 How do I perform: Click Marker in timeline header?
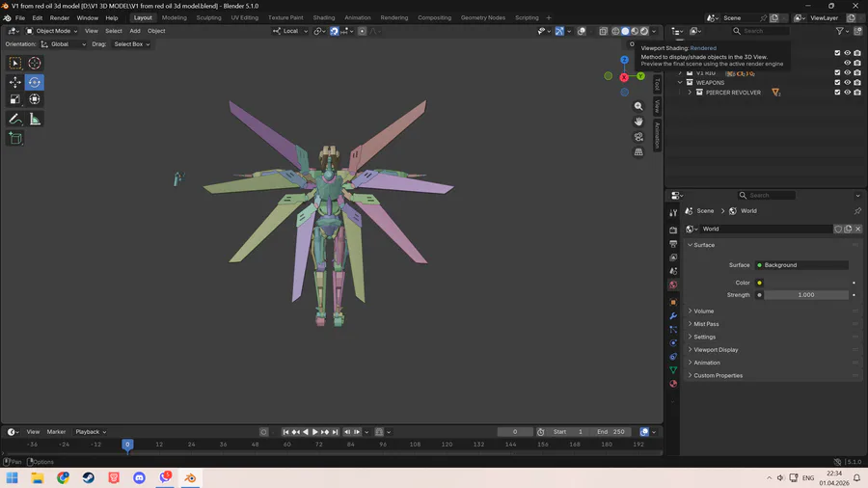(56, 432)
